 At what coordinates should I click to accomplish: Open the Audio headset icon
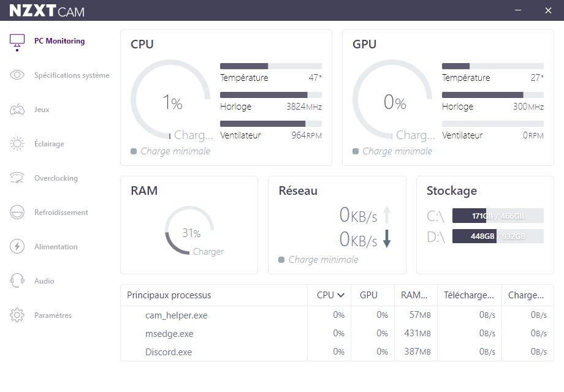pos(17,281)
